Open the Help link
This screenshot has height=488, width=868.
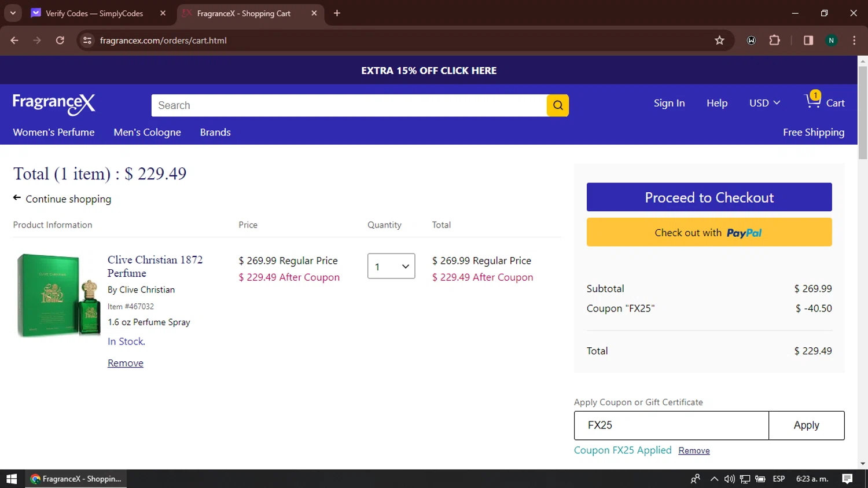[x=717, y=103]
